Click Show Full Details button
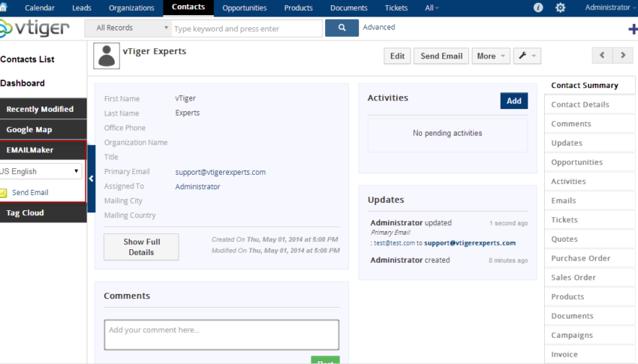Viewport: 638px width, 364px height. click(x=141, y=247)
